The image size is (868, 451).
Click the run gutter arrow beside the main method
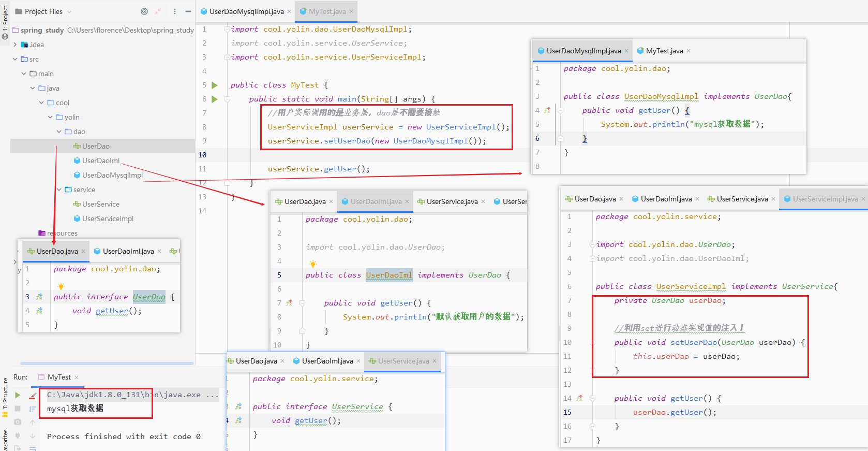[x=215, y=99]
